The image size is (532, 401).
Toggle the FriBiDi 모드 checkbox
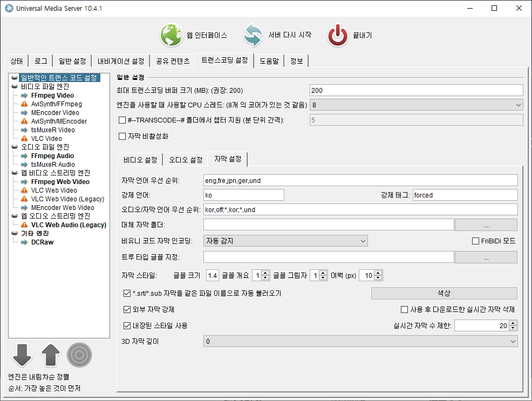pyautogui.click(x=475, y=241)
